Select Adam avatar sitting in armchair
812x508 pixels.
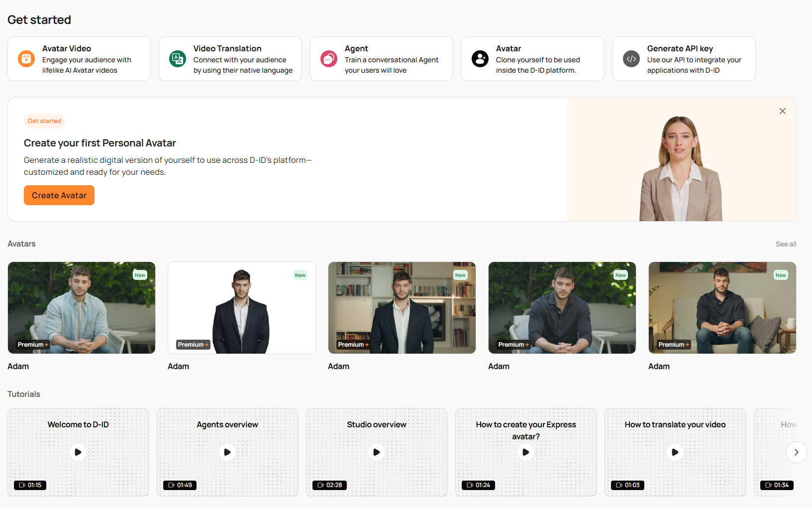[x=722, y=308]
